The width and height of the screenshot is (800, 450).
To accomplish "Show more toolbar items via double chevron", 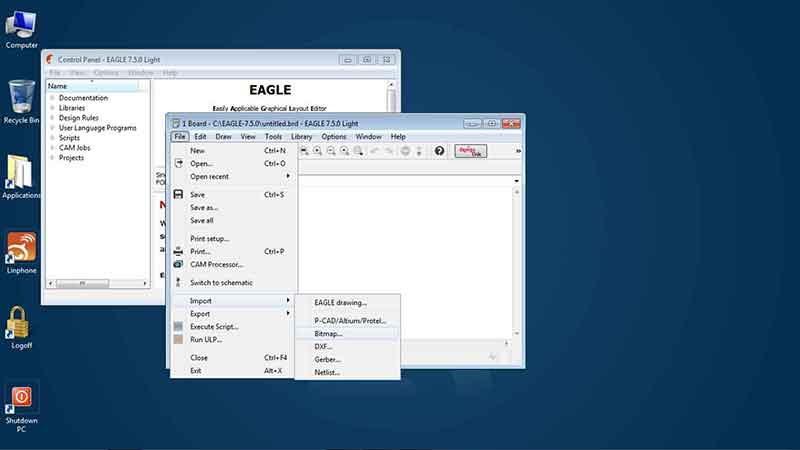I will click(518, 151).
